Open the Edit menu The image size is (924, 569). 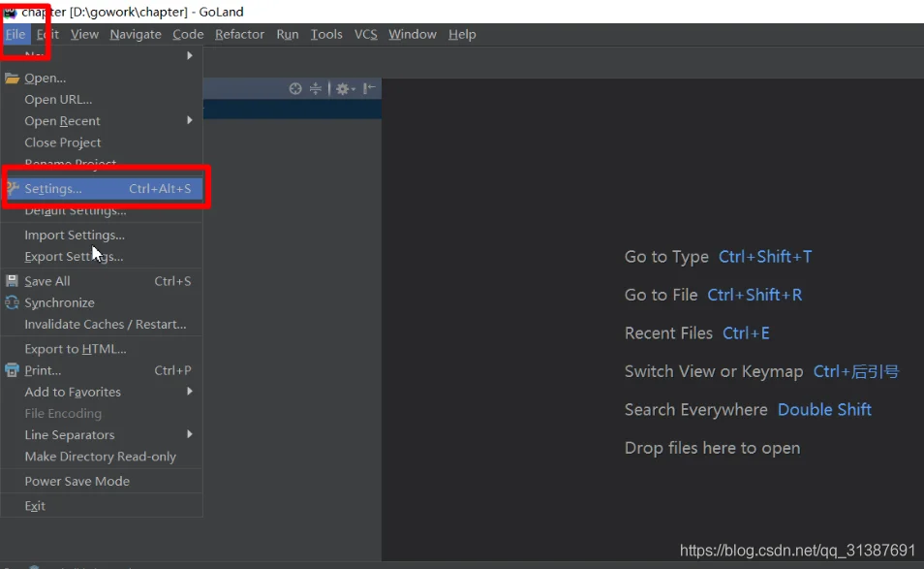47,34
